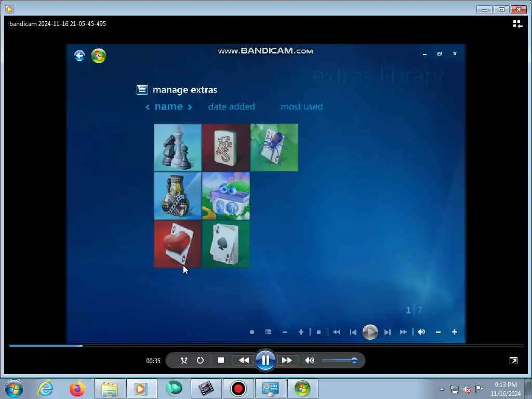Screen dimensions: 532x399
Task: Click Media Center skip forward button
Action: [387, 332]
